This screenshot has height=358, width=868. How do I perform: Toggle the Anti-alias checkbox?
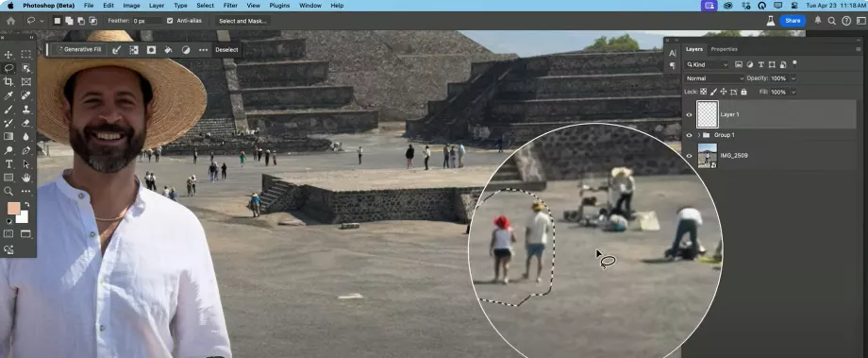click(170, 21)
